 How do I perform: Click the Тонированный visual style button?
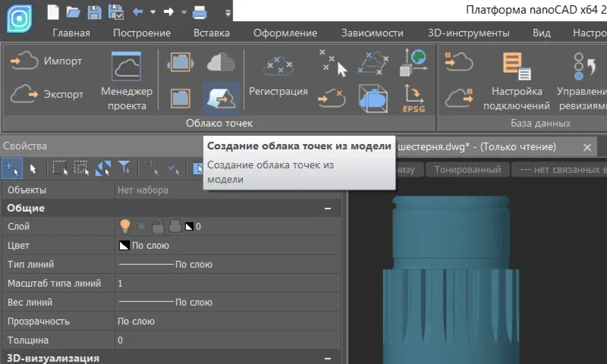pyautogui.click(x=467, y=170)
